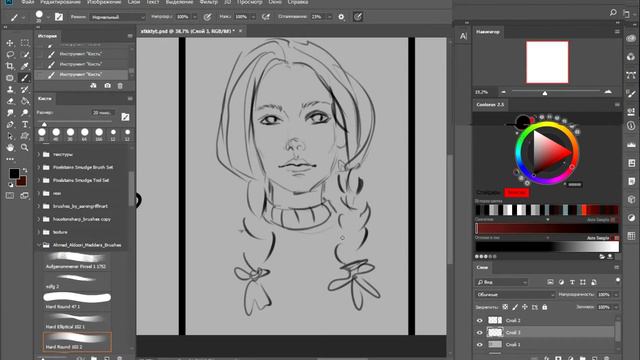Toggle Quick Mask mode
Viewport: 640px width, 360px height.
(10, 196)
